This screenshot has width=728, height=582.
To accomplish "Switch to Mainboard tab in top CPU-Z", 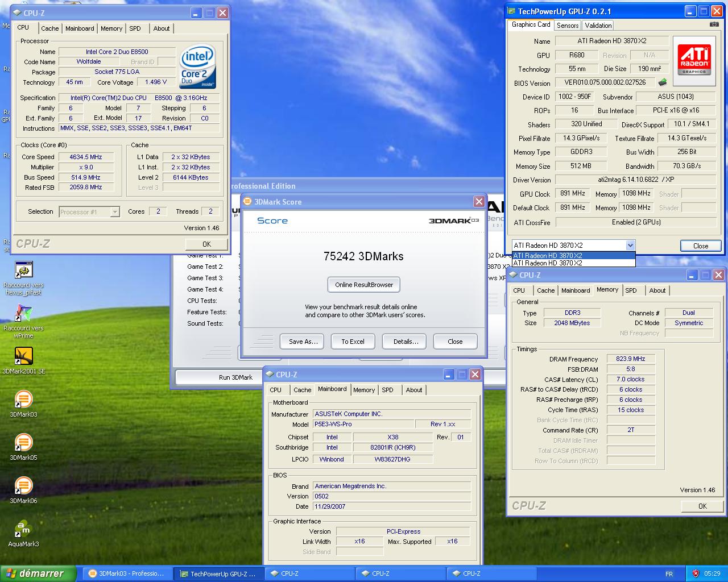I will [80, 28].
